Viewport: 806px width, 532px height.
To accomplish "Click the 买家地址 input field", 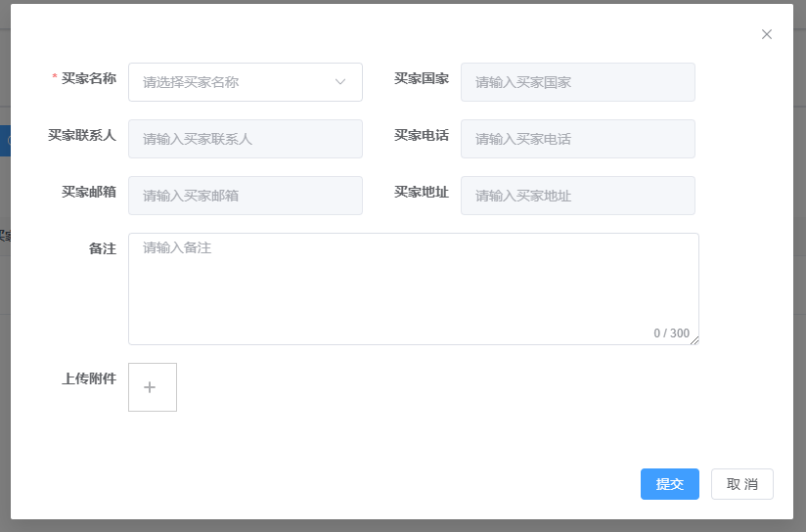I will pyautogui.click(x=578, y=196).
